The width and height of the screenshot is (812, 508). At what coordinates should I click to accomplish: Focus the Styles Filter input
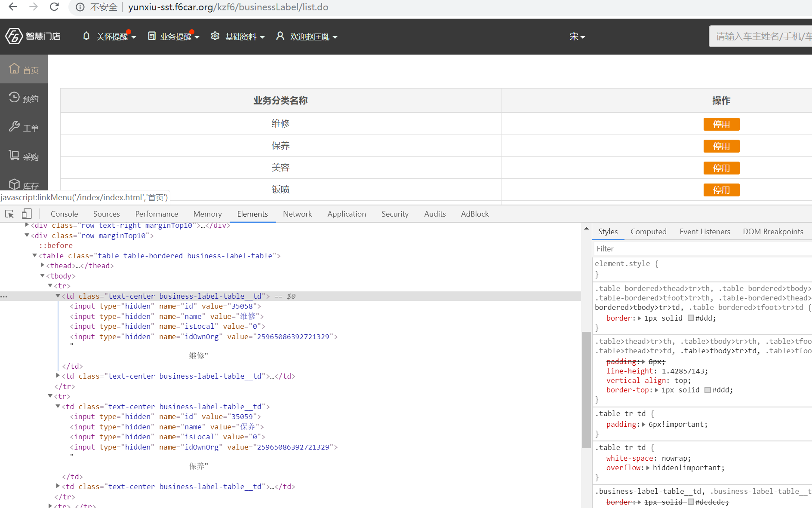click(702, 248)
